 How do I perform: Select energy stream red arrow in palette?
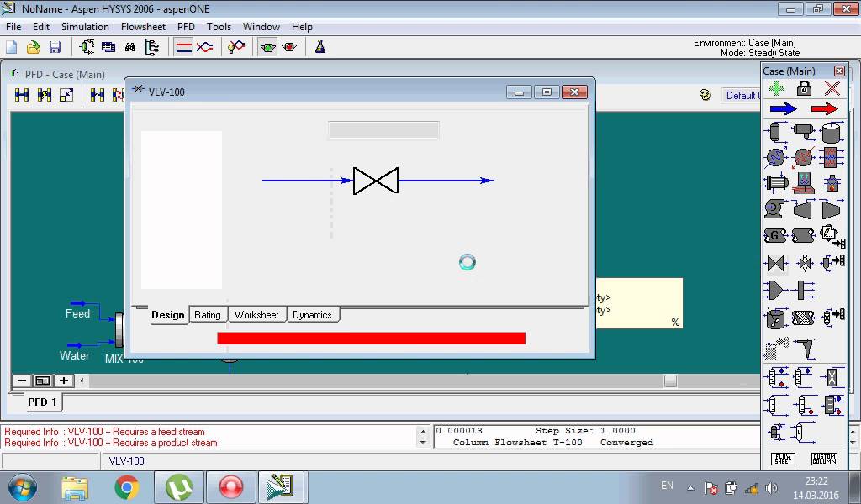click(825, 108)
